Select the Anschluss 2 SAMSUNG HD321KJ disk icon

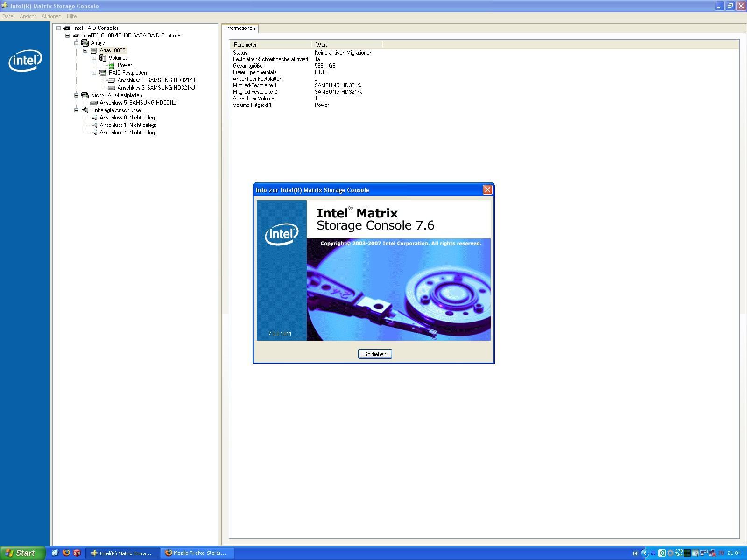112,80
